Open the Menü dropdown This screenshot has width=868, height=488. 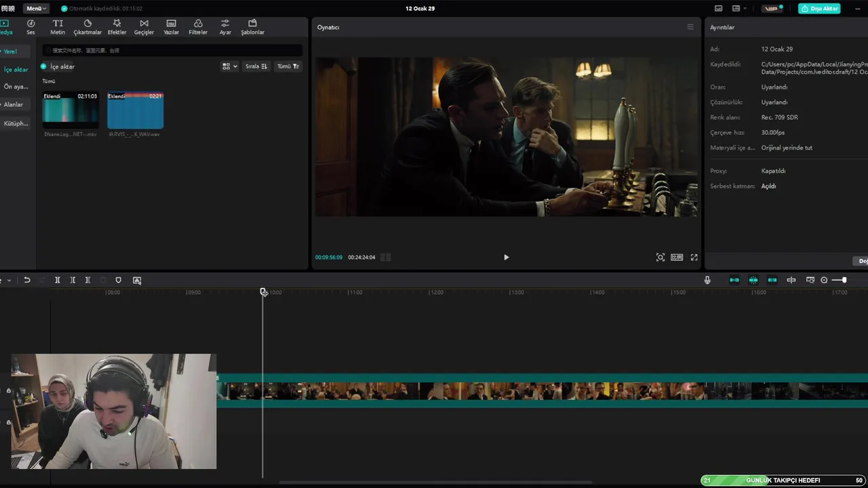click(36, 8)
